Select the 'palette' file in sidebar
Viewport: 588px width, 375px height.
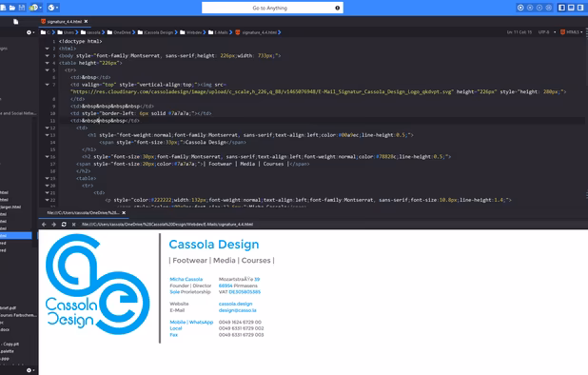coord(8,351)
